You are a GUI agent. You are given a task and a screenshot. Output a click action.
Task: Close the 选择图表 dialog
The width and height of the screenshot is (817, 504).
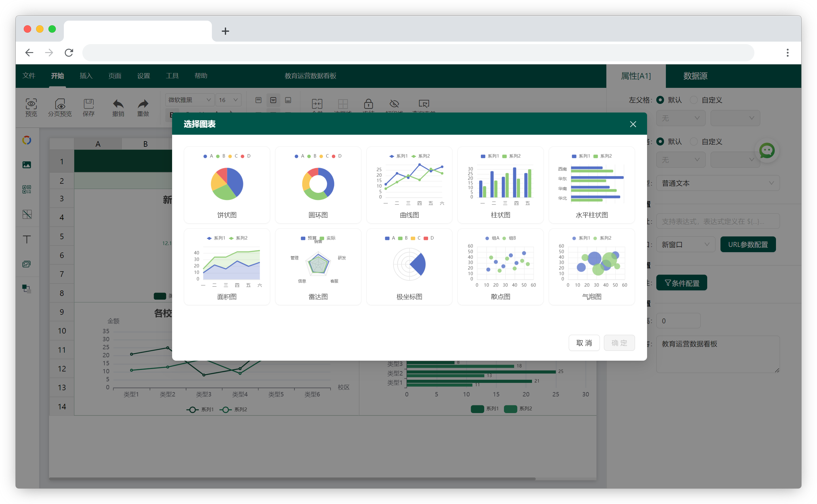[x=633, y=124]
